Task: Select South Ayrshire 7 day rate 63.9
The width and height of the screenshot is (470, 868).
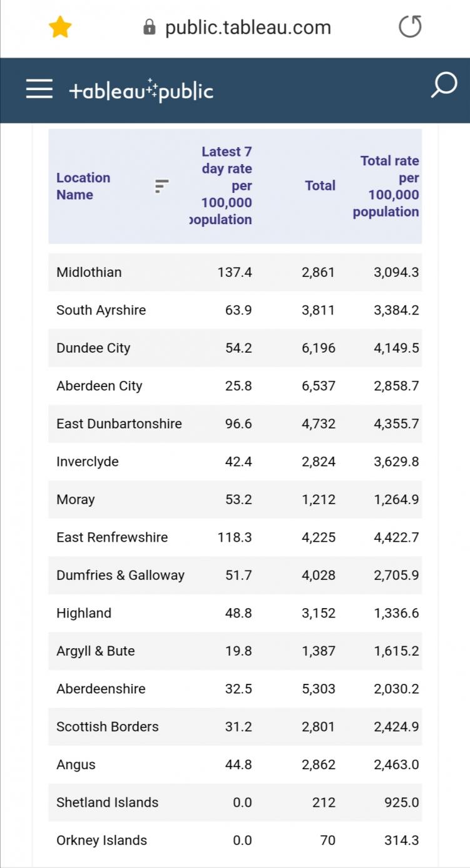Action: [238, 310]
